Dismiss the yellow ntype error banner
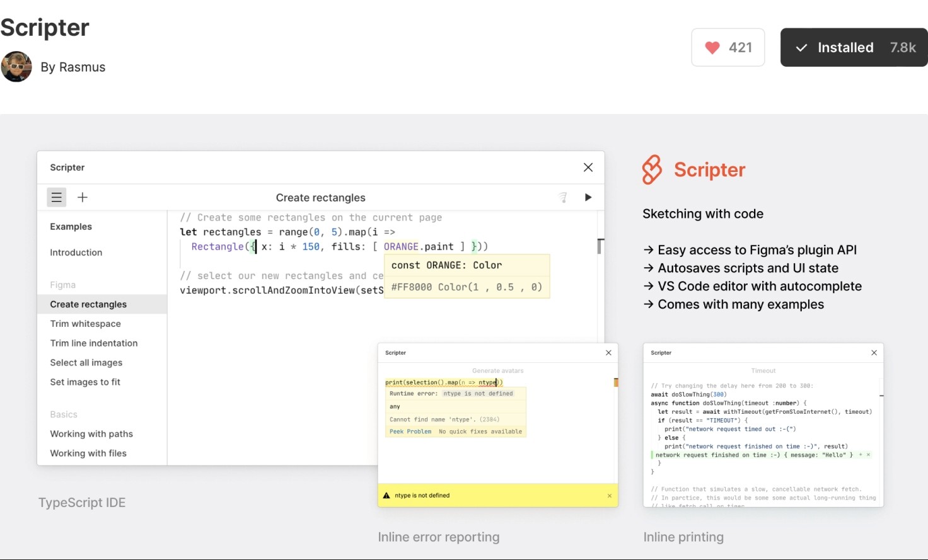The height and width of the screenshot is (560, 928). 610,496
